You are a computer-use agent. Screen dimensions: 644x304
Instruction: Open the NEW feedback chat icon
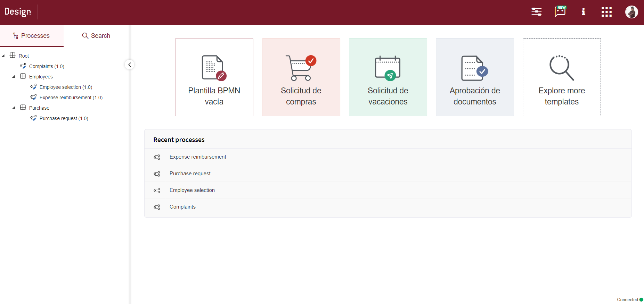[x=560, y=11]
